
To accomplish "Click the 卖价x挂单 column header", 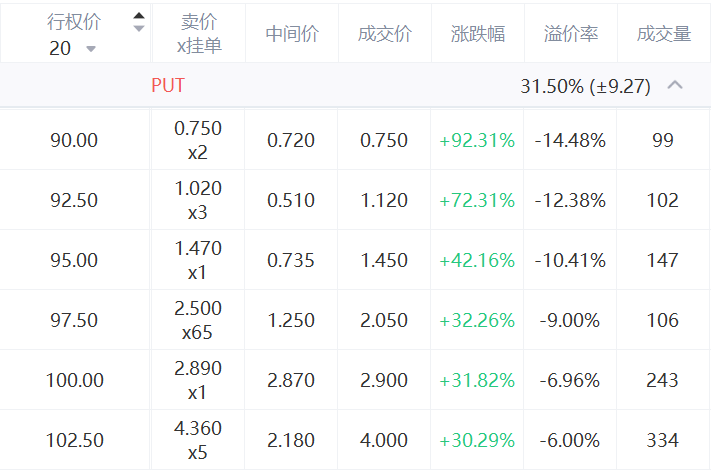I will point(198,34).
